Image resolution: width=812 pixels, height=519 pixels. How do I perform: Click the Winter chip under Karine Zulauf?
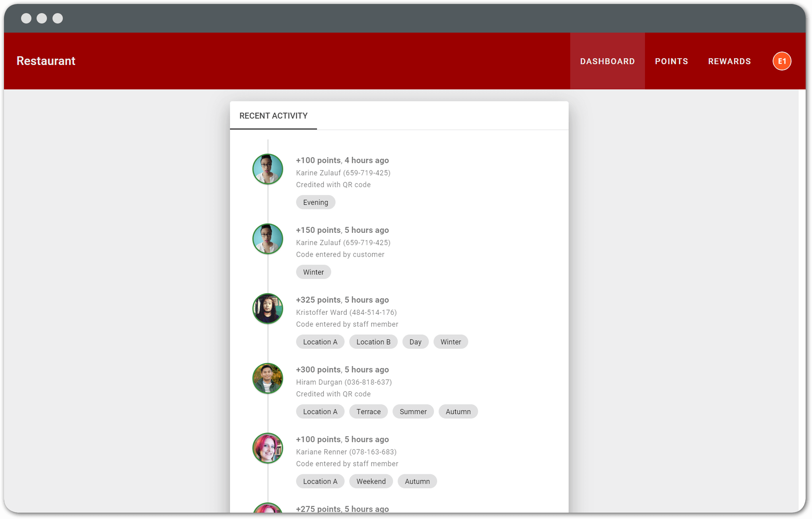tap(313, 272)
